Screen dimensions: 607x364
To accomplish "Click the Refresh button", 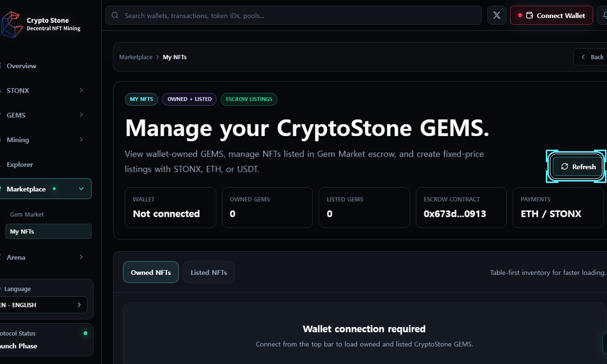I will tap(577, 166).
